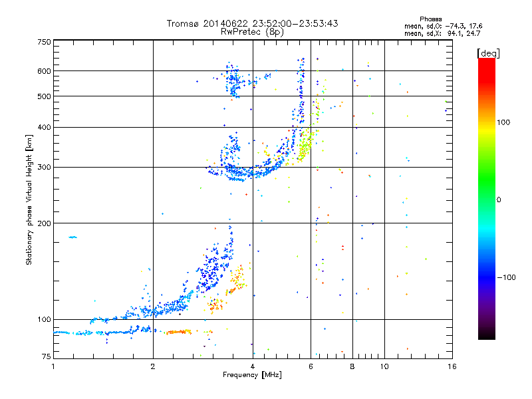The height and width of the screenshot is (399, 532).
Task: Click the x-axis tick label "1"
Action: [x=53, y=366]
